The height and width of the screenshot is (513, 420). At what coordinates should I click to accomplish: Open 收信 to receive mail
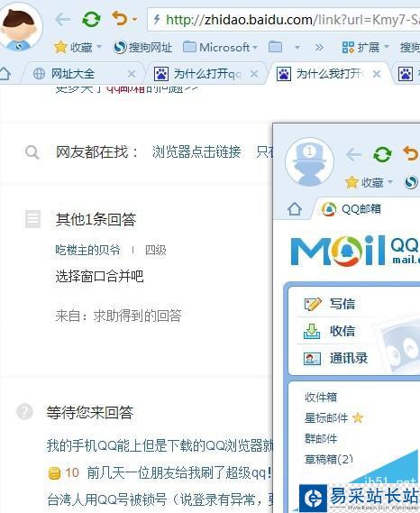330,331
